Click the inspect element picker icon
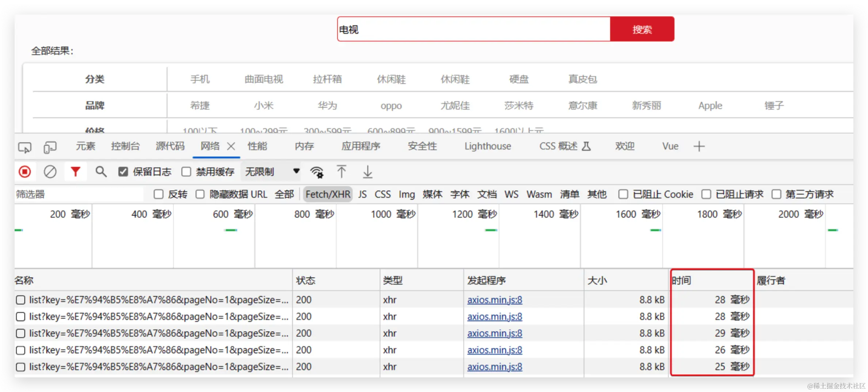This screenshot has height=392, width=868. 24,147
